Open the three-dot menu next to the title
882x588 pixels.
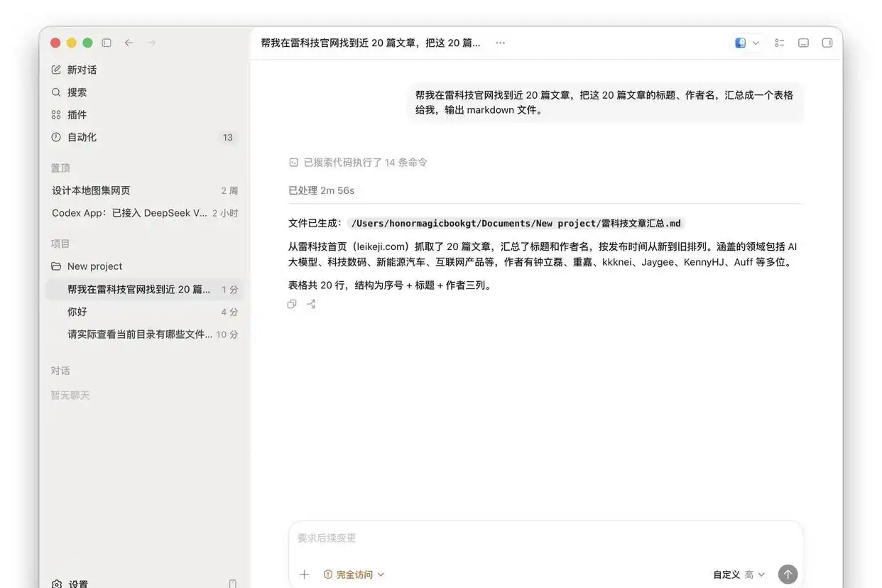point(501,43)
